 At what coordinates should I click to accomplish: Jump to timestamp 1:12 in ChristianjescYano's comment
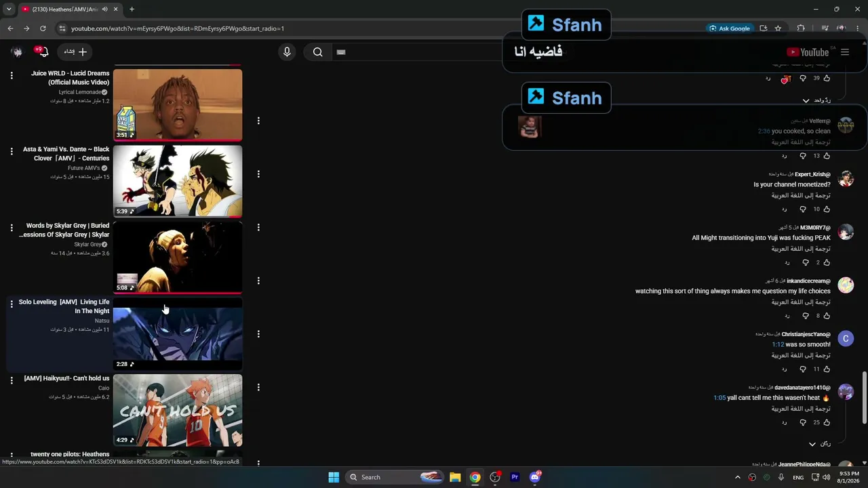point(778,344)
